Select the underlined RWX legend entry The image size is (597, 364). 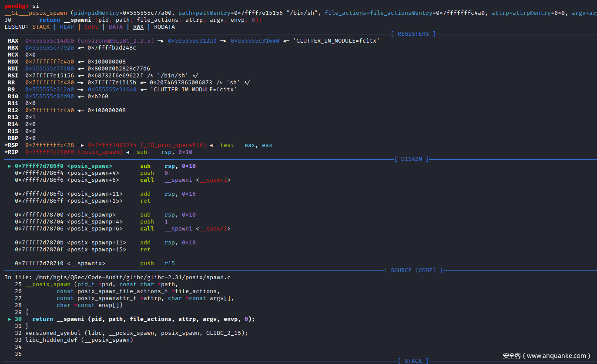138,27
